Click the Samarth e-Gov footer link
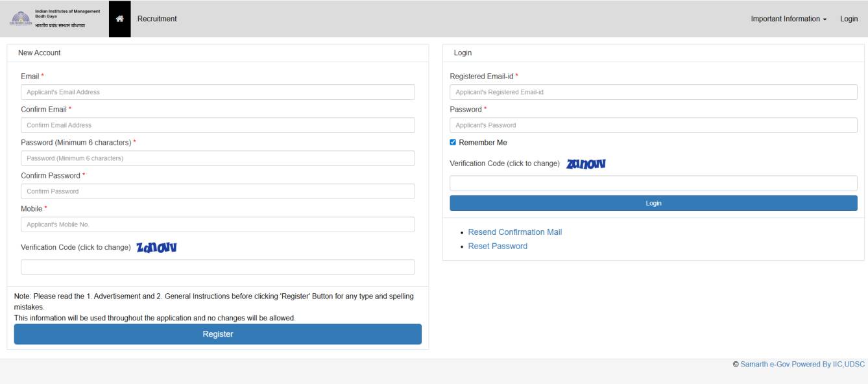This screenshot has height=384, width=868. (802, 365)
